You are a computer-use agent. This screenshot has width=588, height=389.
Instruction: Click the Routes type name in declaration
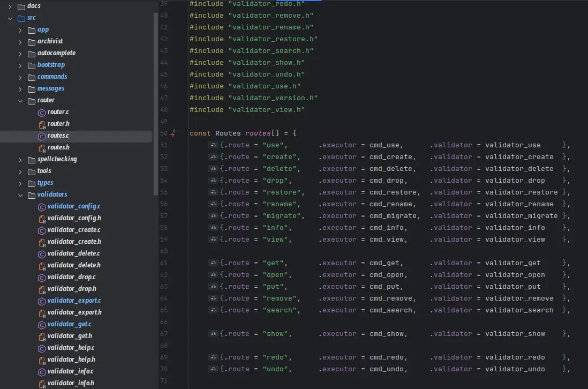[228, 133]
